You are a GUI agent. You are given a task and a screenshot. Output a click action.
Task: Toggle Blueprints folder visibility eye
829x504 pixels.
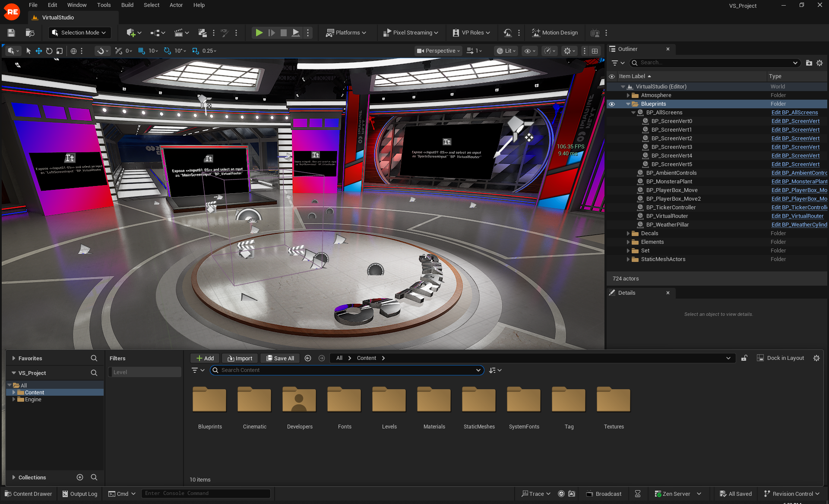(x=612, y=104)
